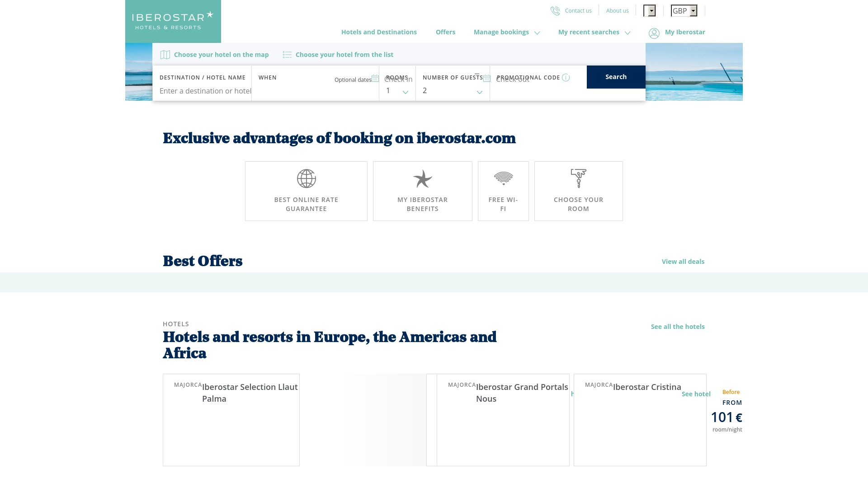Click the Wi-Fi signal icon
This screenshot has width=868, height=488.
(503, 178)
